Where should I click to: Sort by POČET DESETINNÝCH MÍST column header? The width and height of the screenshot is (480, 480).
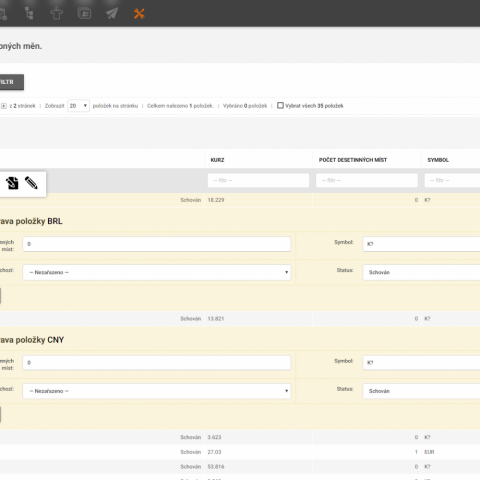pyautogui.click(x=353, y=160)
